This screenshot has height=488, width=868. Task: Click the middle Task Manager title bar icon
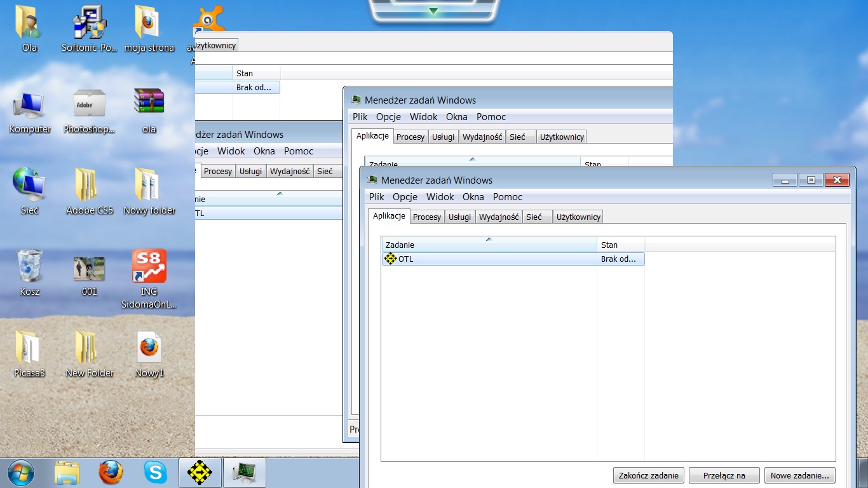(x=356, y=100)
